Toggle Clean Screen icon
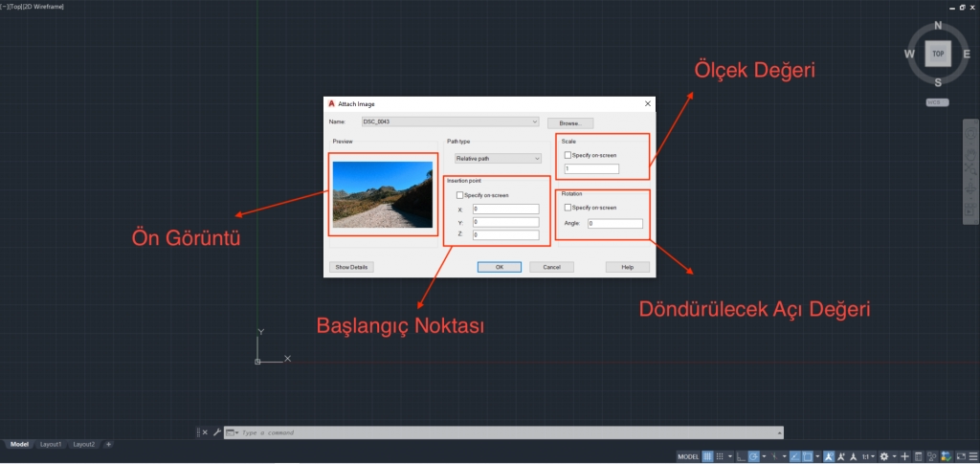 click(962, 456)
